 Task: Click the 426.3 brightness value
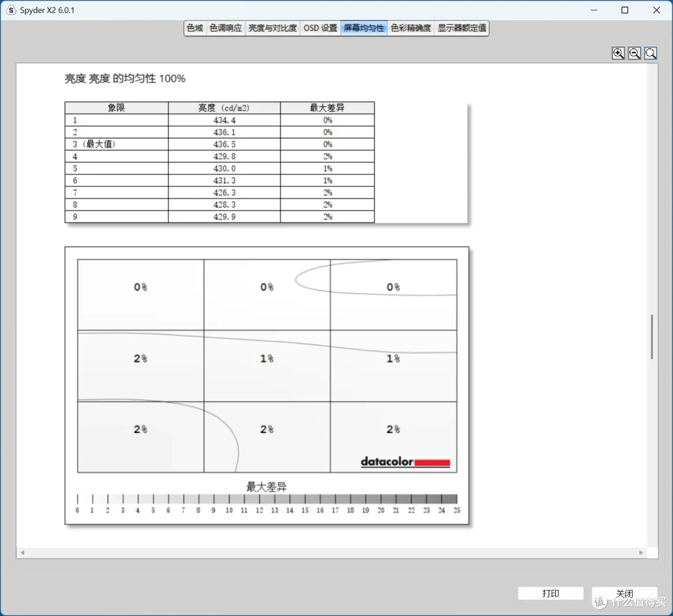(224, 192)
